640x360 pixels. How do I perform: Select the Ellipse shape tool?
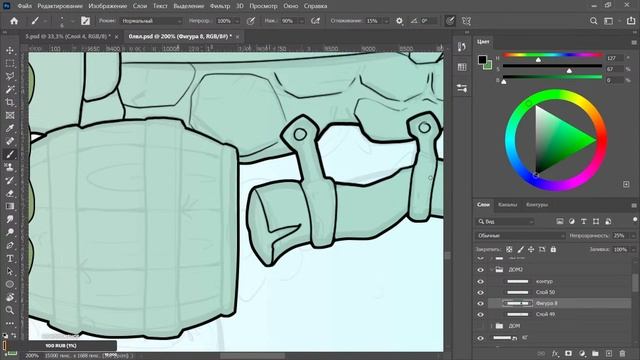pyautogui.click(x=10, y=284)
